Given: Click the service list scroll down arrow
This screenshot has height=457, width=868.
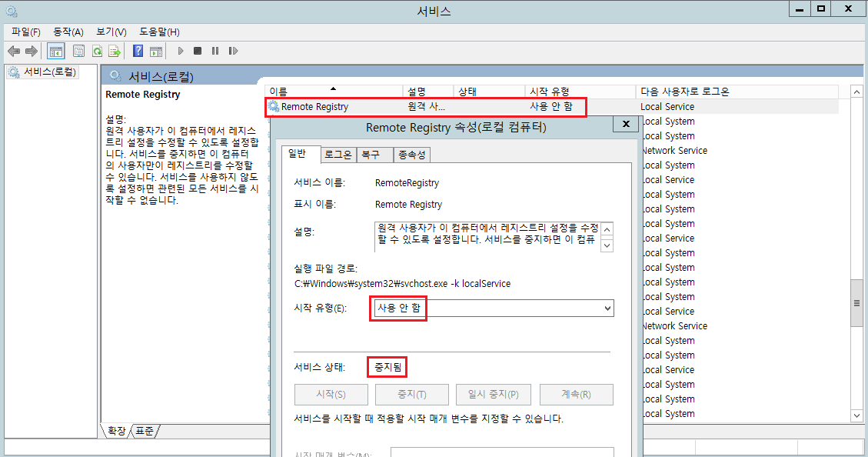Looking at the screenshot, I should coord(856,415).
